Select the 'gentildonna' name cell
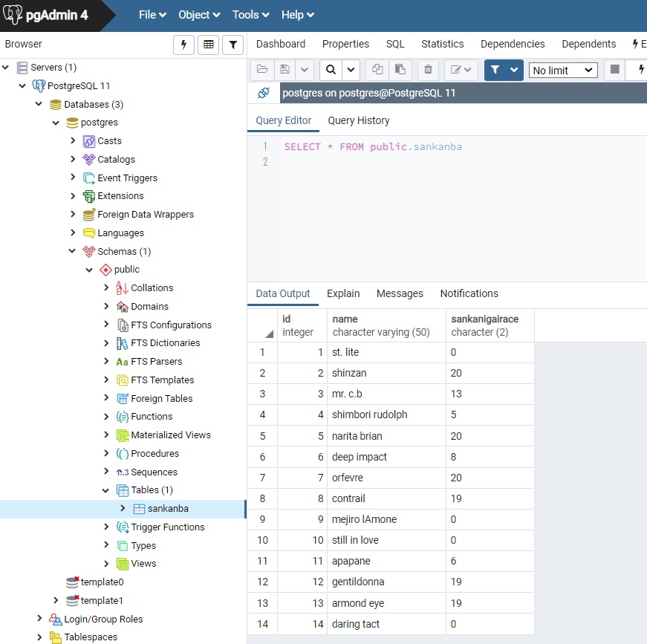This screenshot has width=647, height=644. (x=386, y=582)
